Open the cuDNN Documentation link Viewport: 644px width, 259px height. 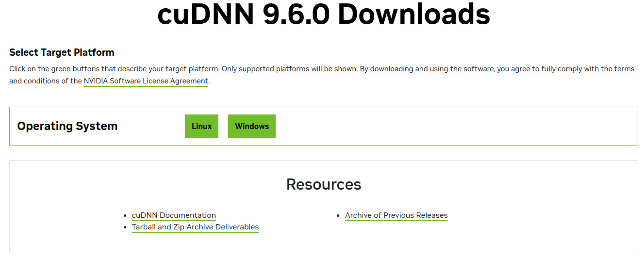pyautogui.click(x=174, y=215)
